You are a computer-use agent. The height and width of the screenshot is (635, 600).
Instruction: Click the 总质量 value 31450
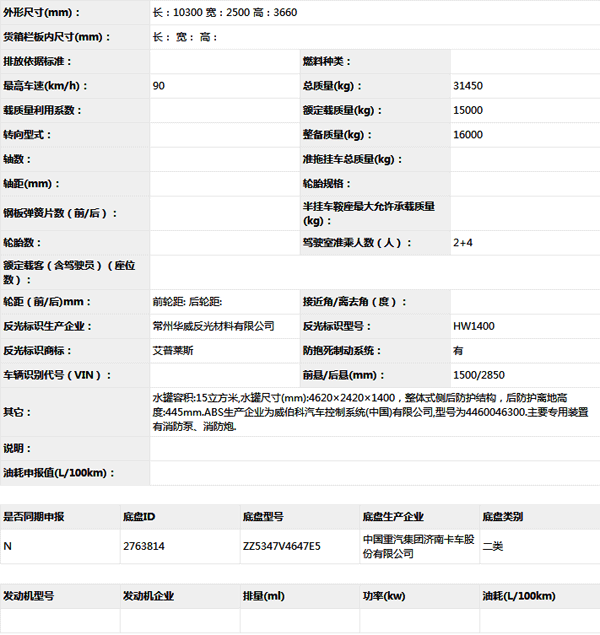[x=468, y=86]
